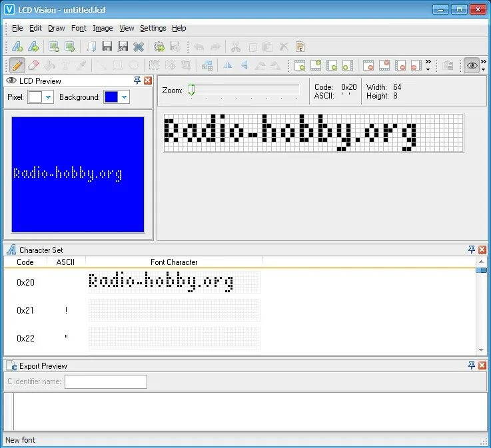Viewport: 491px width, 448px height.
Task: Expand the row/column toolbar overflow chevron
Action: click(x=428, y=65)
